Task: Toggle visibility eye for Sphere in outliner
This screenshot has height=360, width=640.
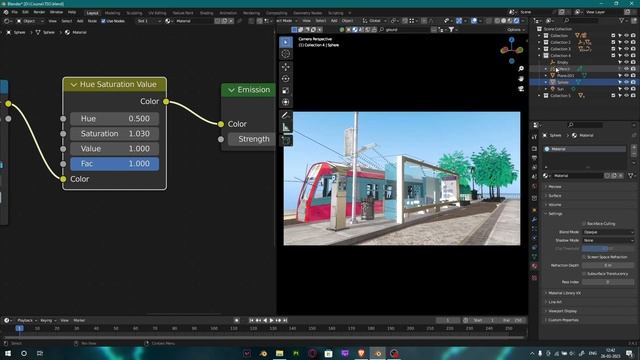Action: [627, 82]
